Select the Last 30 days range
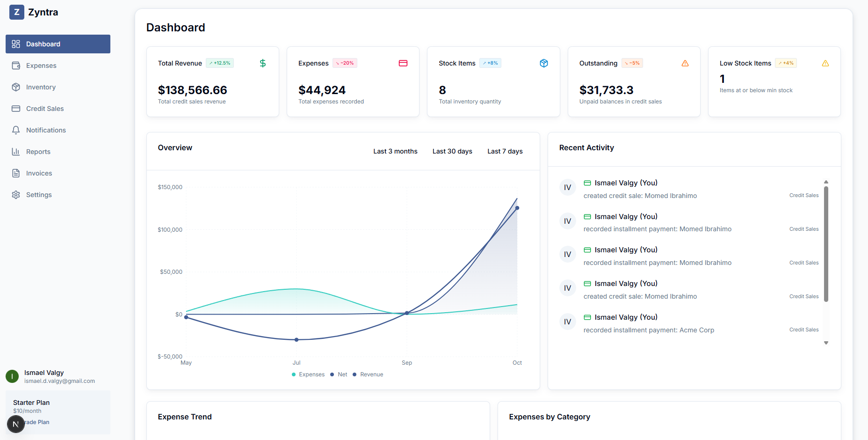The height and width of the screenshot is (440, 868). pyautogui.click(x=452, y=151)
